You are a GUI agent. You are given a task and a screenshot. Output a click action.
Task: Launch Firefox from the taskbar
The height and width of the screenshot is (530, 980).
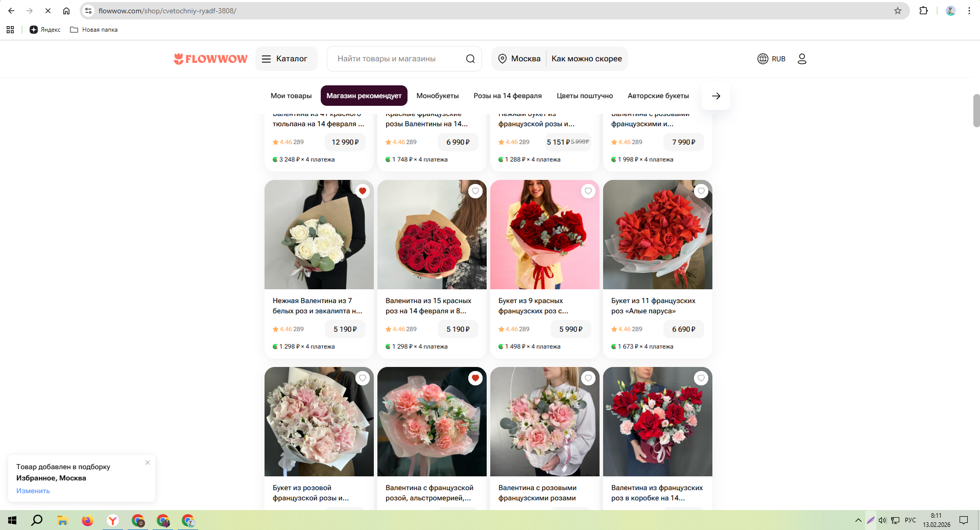tap(88, 520)
